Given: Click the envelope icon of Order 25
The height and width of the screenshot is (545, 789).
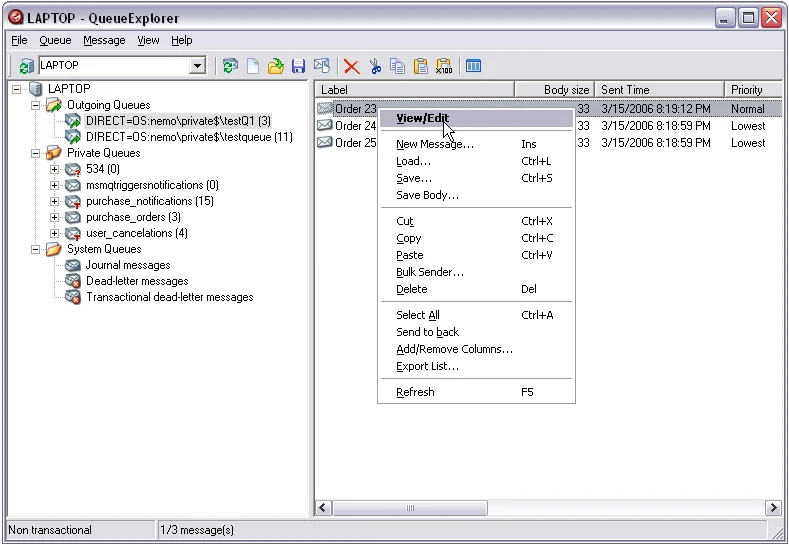Looking at the screenshot, I should coord(325,142).
